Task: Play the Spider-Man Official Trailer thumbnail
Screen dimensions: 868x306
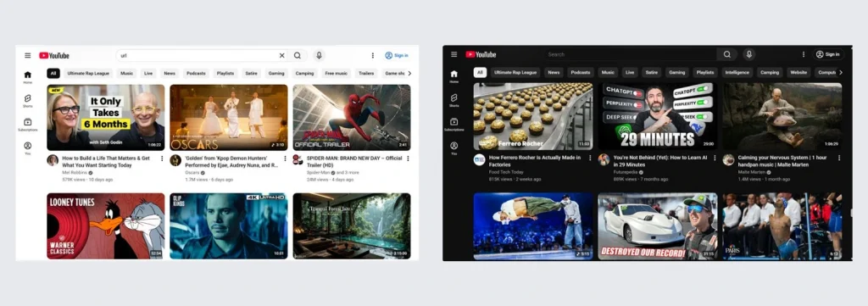Action: (x=352, y=117)
